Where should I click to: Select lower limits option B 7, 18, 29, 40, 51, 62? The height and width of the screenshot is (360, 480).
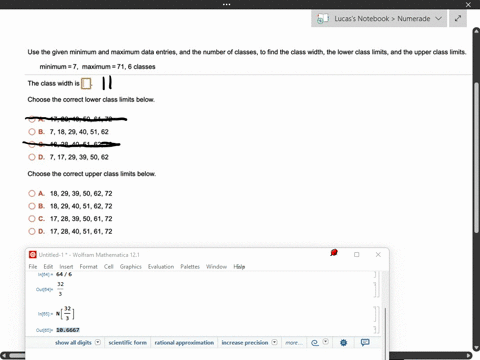[x=32, y=132]
